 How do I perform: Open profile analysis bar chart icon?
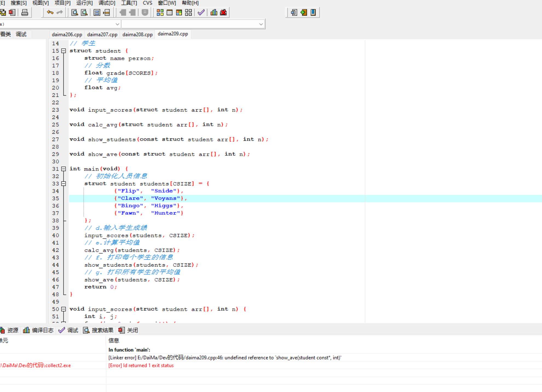[214, 13]
